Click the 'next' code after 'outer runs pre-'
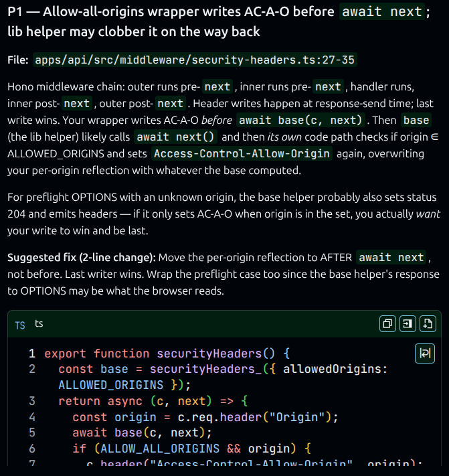This screenshot has width=449, height=476. coord(217,87)
